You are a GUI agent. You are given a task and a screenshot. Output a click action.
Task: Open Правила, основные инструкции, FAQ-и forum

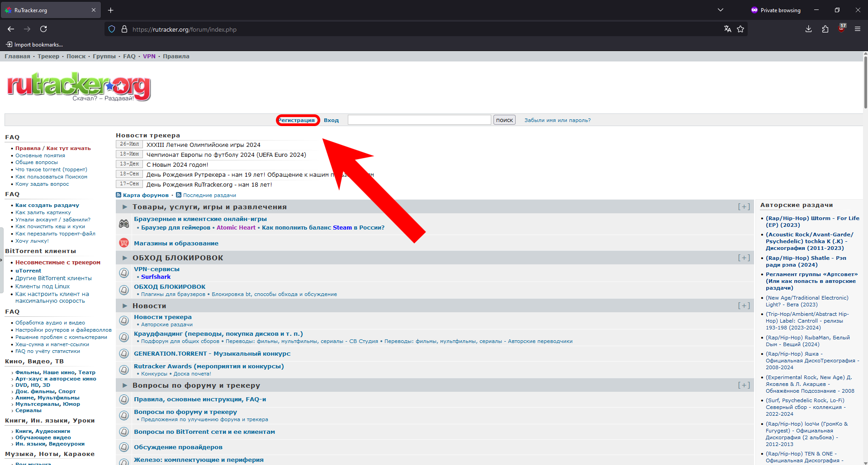click(200, 399)
